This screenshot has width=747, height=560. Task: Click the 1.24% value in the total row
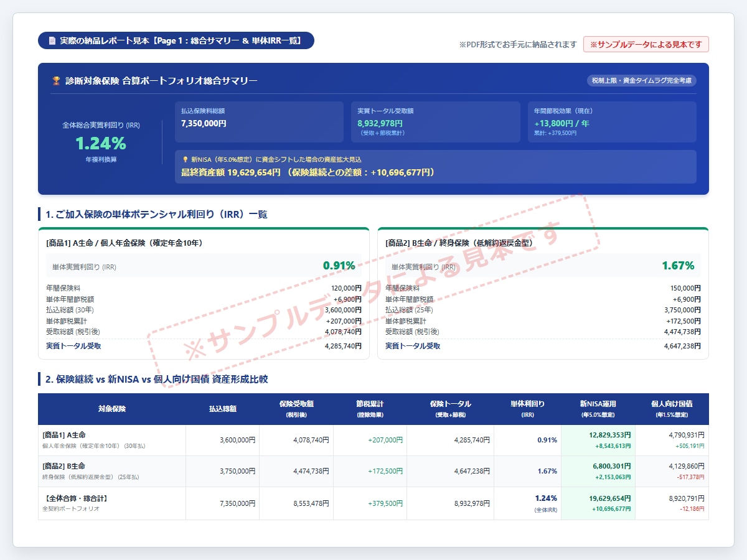tap(546, 498)
